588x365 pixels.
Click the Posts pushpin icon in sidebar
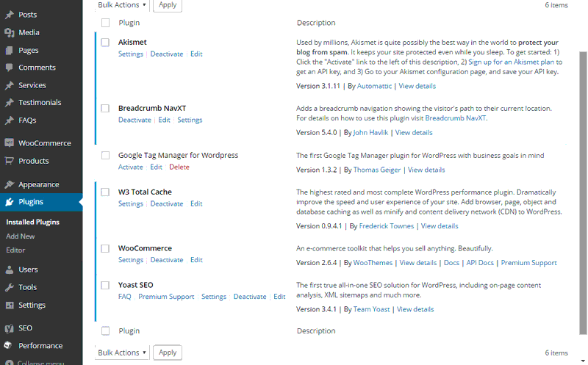point(10,15)
